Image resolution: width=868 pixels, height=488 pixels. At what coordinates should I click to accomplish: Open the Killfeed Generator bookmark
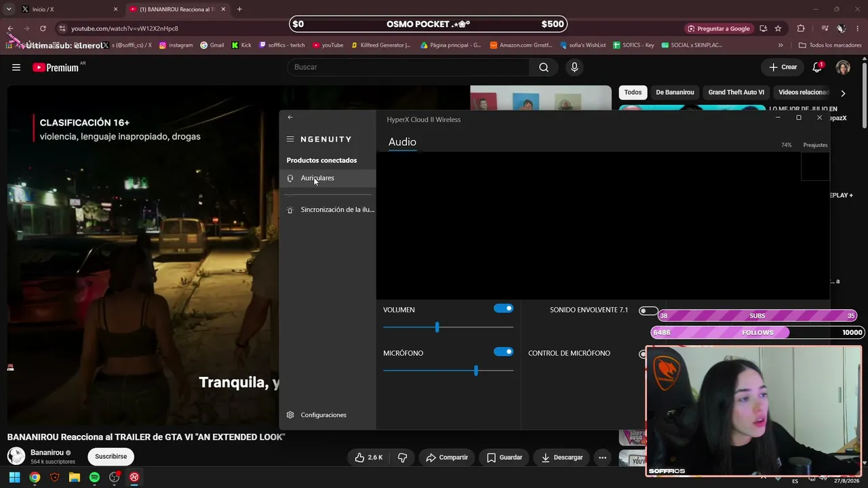[x=381, y=45]
